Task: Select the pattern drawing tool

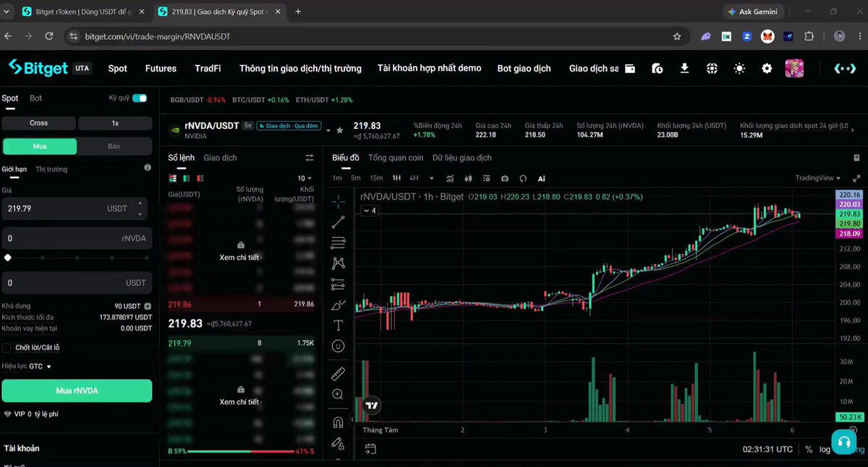Action: point(338,264)
